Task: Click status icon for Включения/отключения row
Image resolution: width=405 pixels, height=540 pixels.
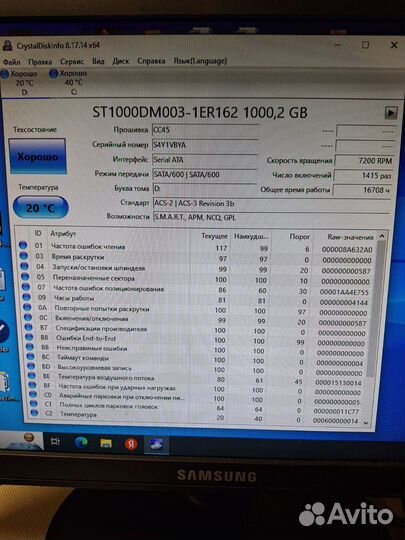Action: pyautogui.click(x=28, y=317)
